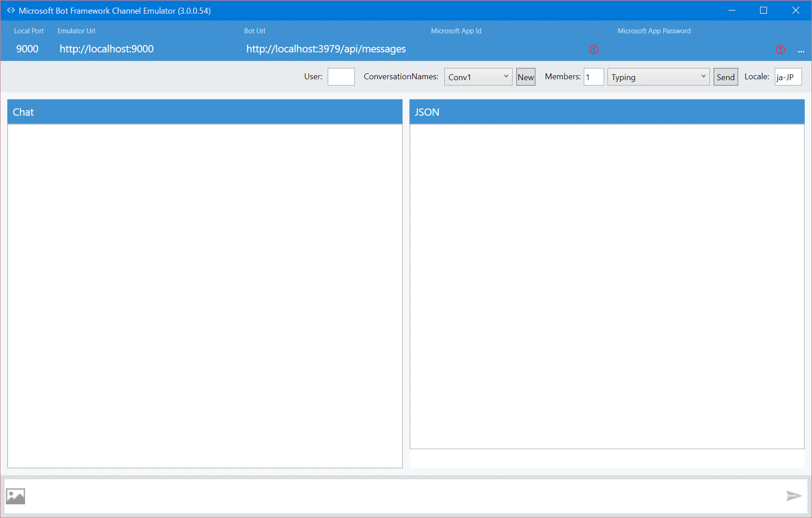Screen dimensions: 812x518
Task: Click the send message arrow icon
Action: coord(794,496)
